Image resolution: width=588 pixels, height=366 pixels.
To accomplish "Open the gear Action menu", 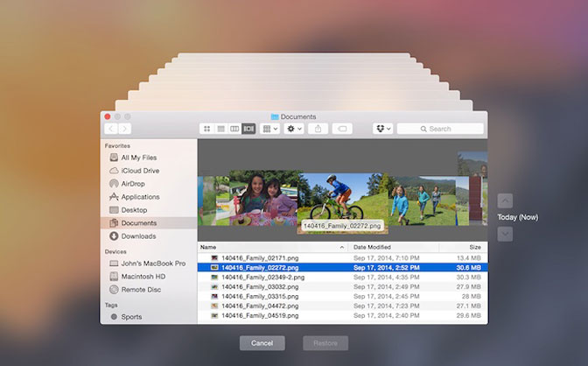I will click(x=294, y=129).
